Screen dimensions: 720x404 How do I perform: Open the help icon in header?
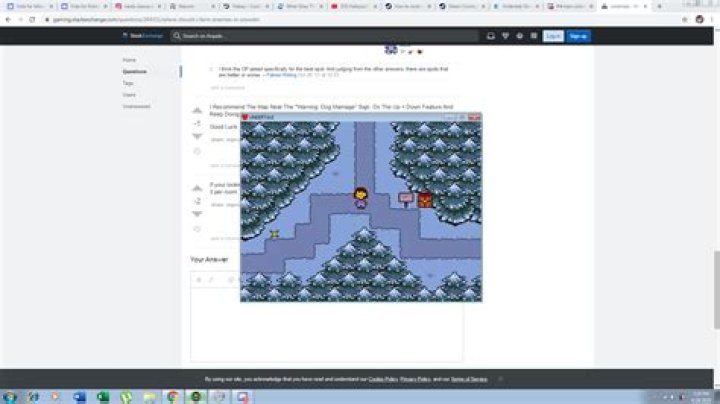click(x=519, y=36)
